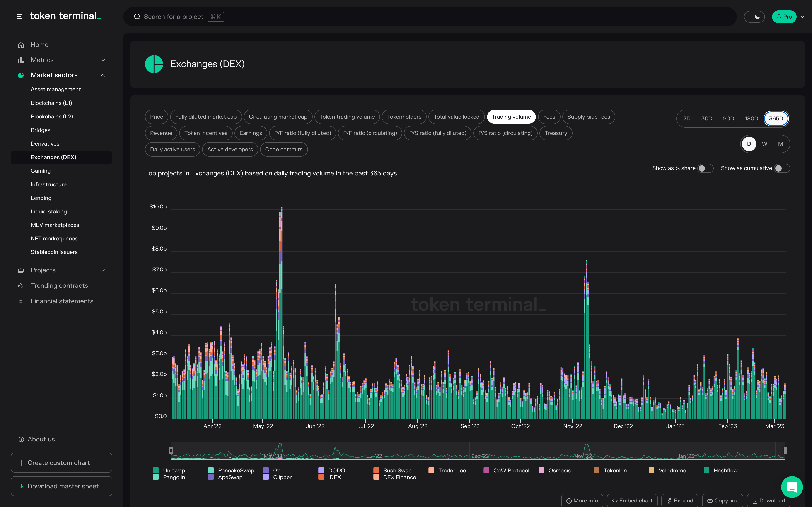Click the Home sidebar icon
Screen dimensions: 812x507
(21, 45)
